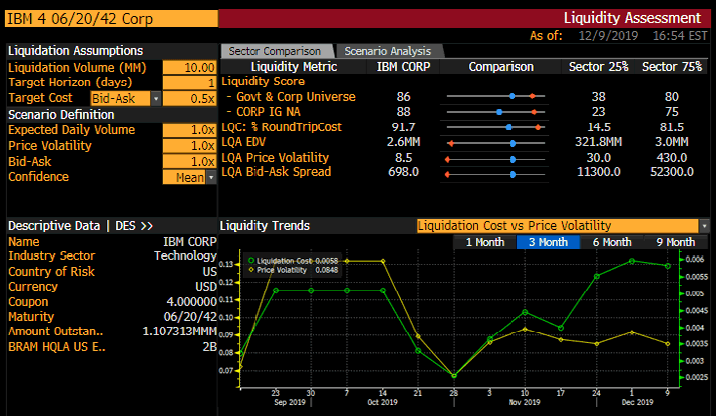Click the Target Cost 0.5x multiplier field

(189, 98)
